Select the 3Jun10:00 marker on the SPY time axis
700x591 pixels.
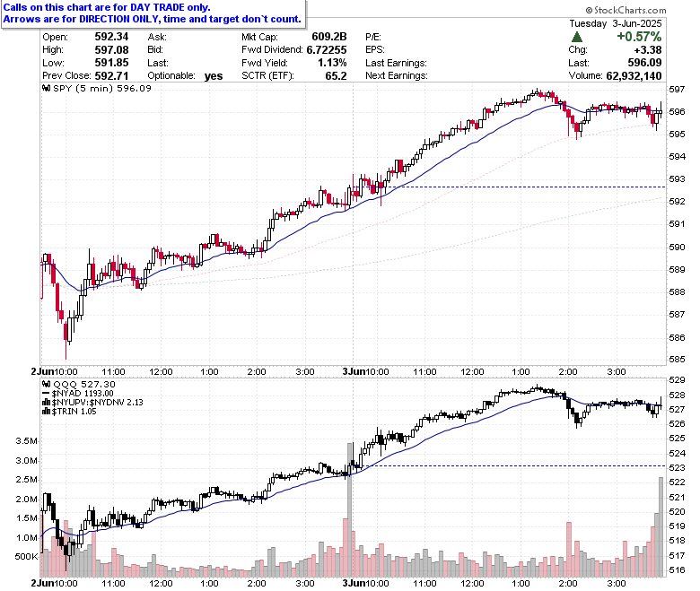(x=365, y=371)
